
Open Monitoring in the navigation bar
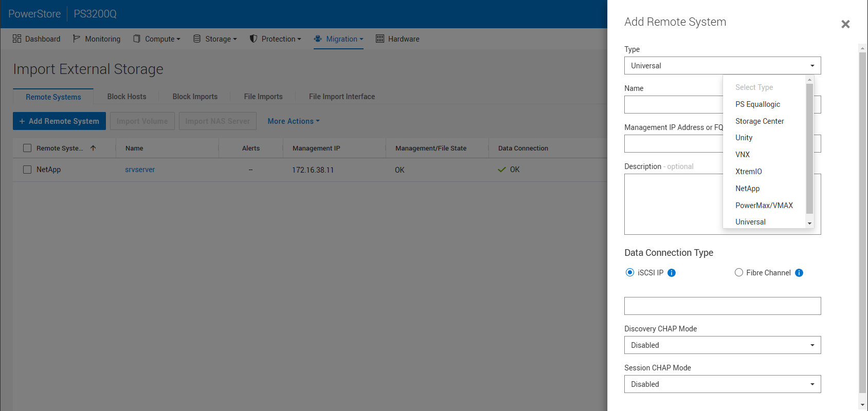97,39
